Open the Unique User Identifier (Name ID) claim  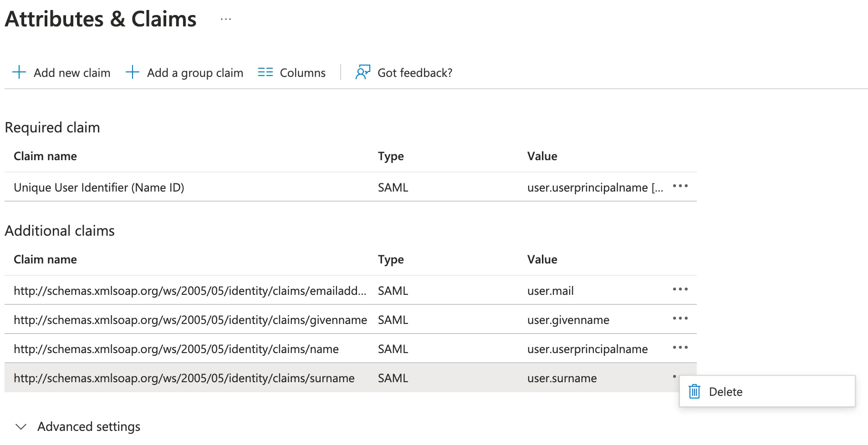click(x=99, y=187)
